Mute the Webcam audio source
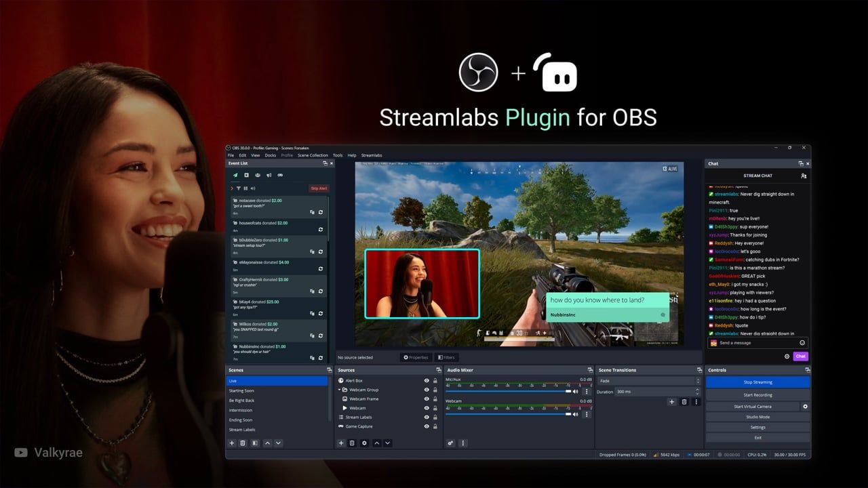This screenshot has width=868, height=488. click(575, 414)
